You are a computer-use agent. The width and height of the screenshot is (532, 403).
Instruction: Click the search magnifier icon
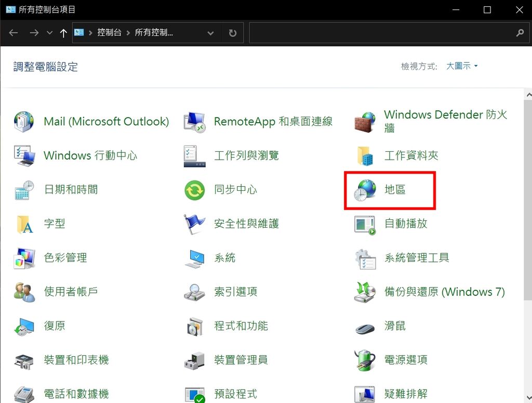pos(520,33)
